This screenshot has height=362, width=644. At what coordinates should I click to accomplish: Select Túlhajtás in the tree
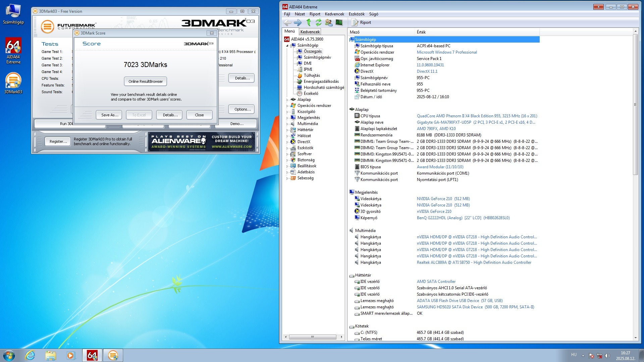[312, 75]
